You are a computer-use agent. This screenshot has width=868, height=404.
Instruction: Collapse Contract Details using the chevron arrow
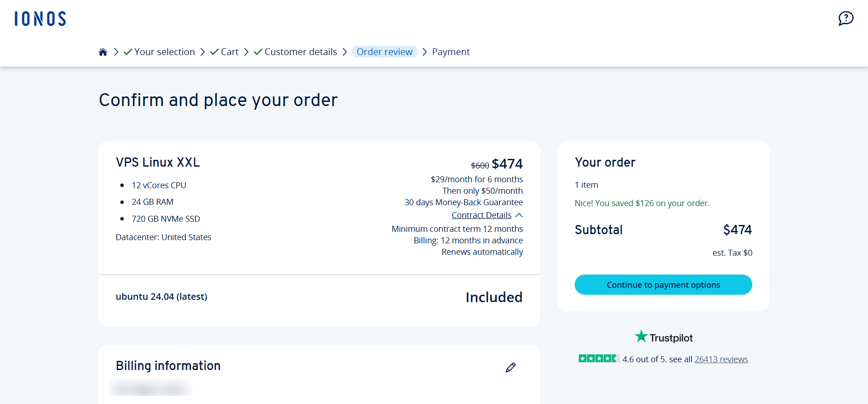[519, 215]
